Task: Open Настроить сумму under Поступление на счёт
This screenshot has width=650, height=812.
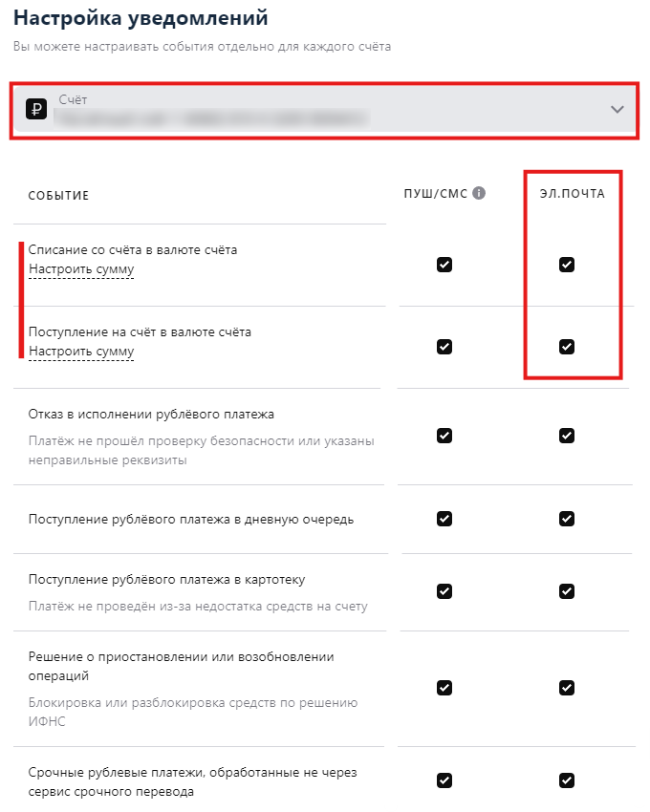Action: pyautogui.click(x=81, y=352)
